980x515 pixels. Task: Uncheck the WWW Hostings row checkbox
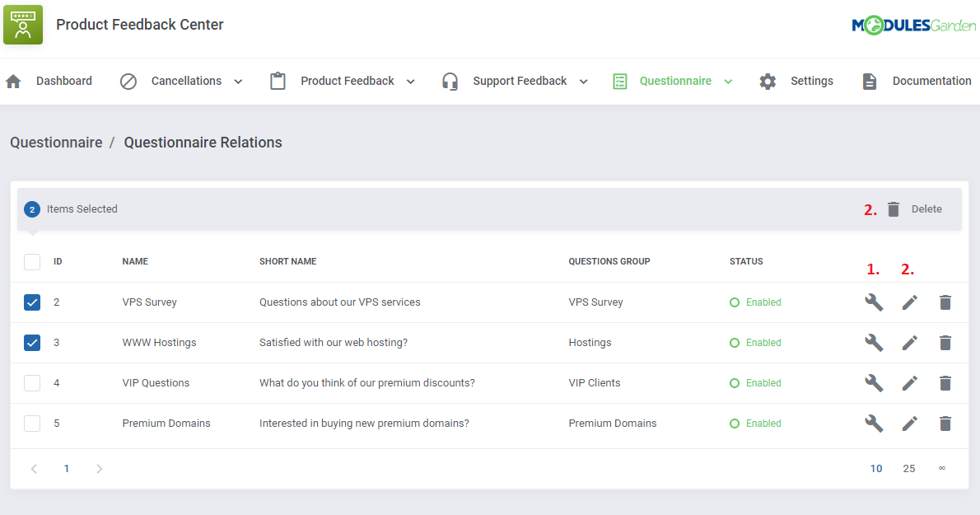(32, 343)
